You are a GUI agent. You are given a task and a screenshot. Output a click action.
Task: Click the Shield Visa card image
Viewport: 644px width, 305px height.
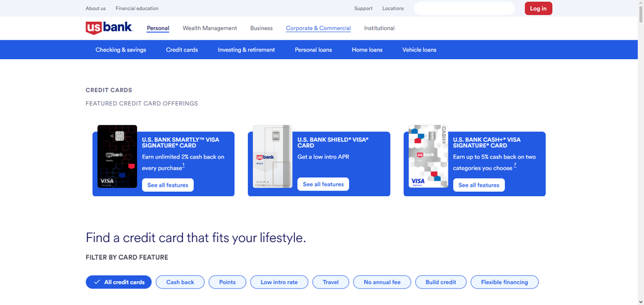(272, 157)
